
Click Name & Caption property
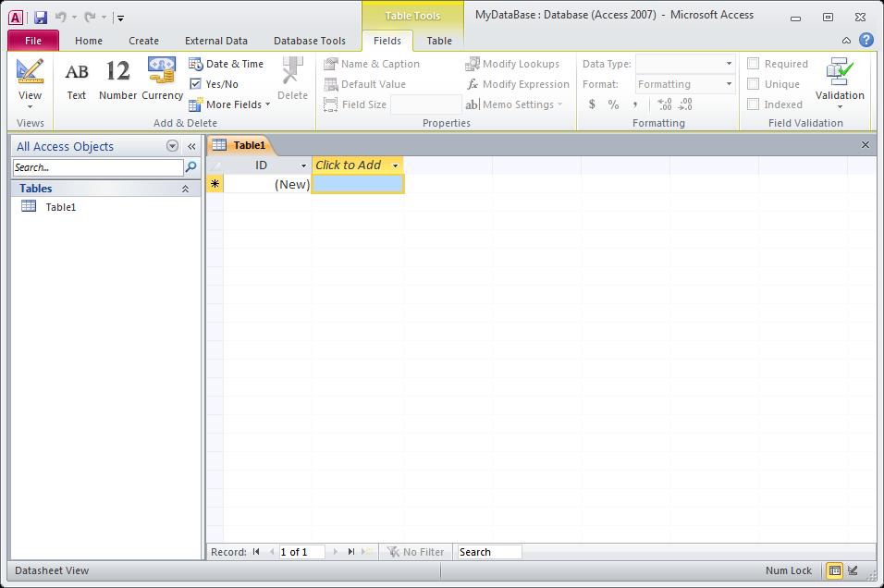(372, 64)
